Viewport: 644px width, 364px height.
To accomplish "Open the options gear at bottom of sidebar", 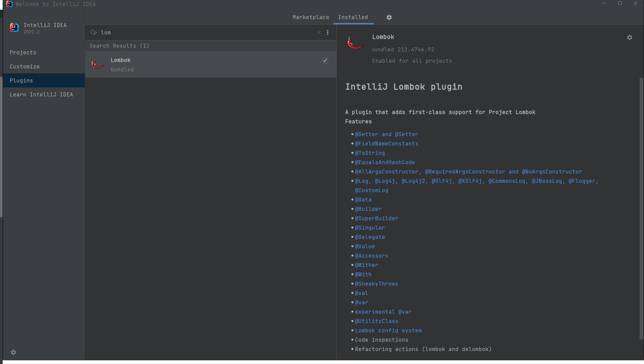I will 13,352.
